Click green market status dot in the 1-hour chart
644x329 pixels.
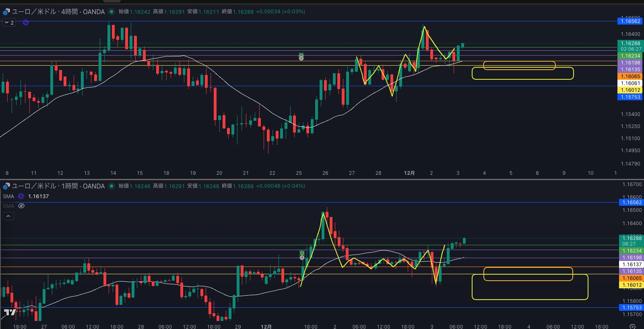click(111, 186)
